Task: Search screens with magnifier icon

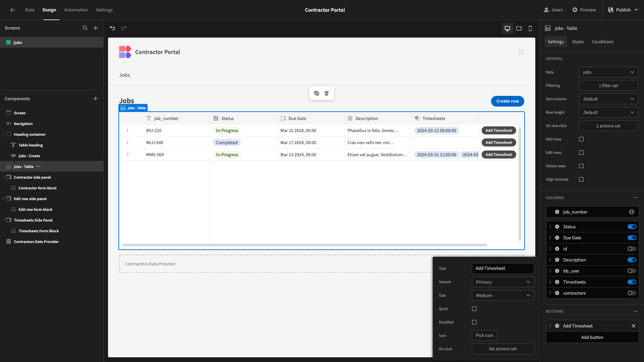Action: click(x=85, y=28)
